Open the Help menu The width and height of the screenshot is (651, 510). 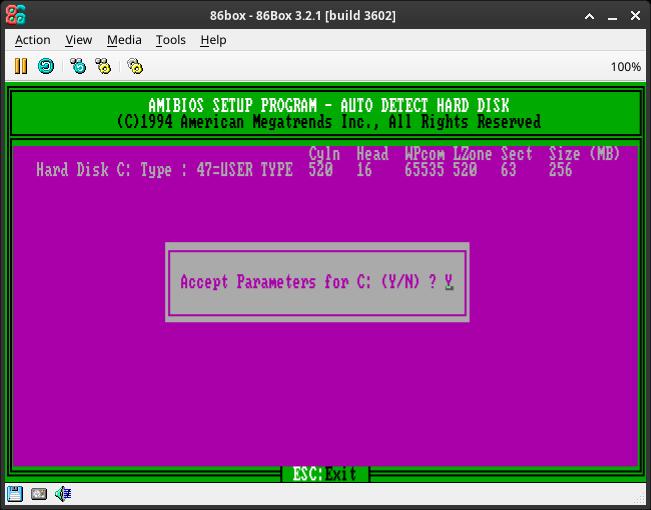point(213,40)
